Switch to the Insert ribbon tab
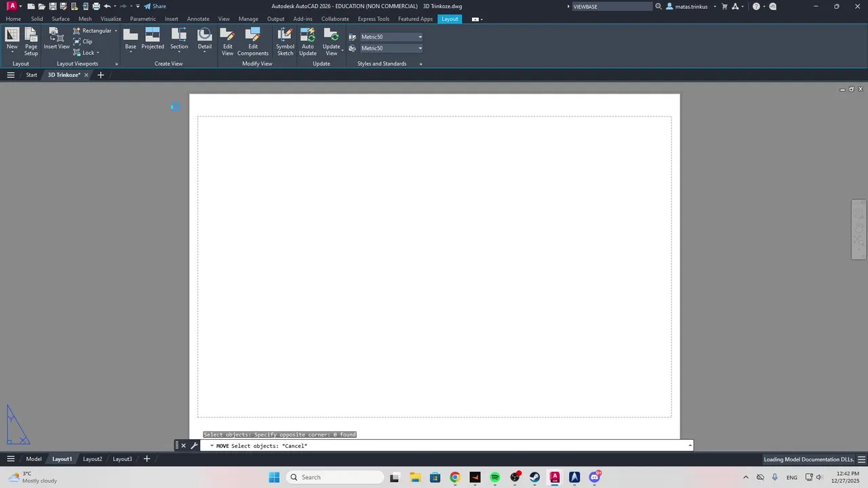This screenshot has width=868, height=488. (172, 19)
